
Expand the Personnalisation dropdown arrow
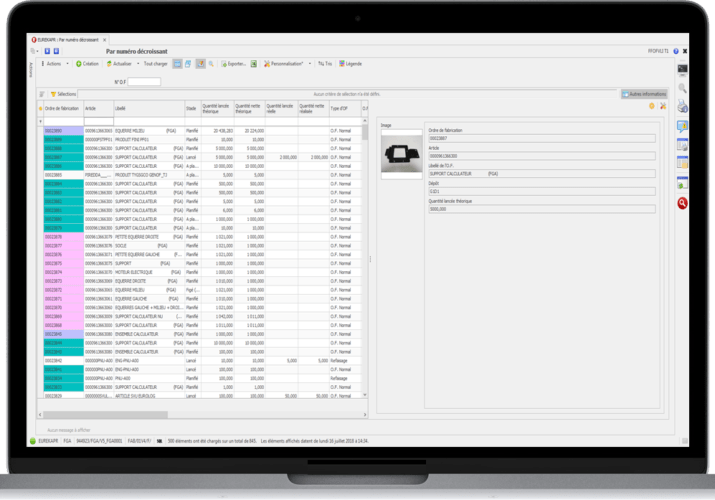click(x=309, y=63)
